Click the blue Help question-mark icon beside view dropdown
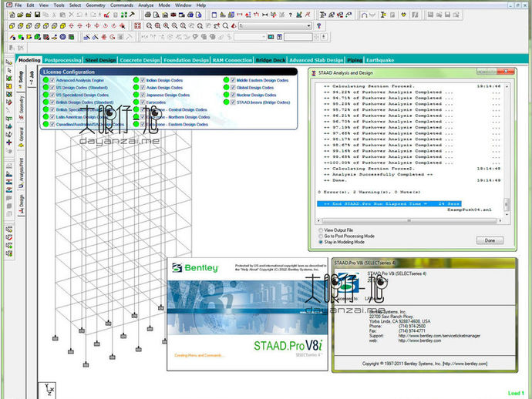 pyautogui.click(x=318, y=25)
